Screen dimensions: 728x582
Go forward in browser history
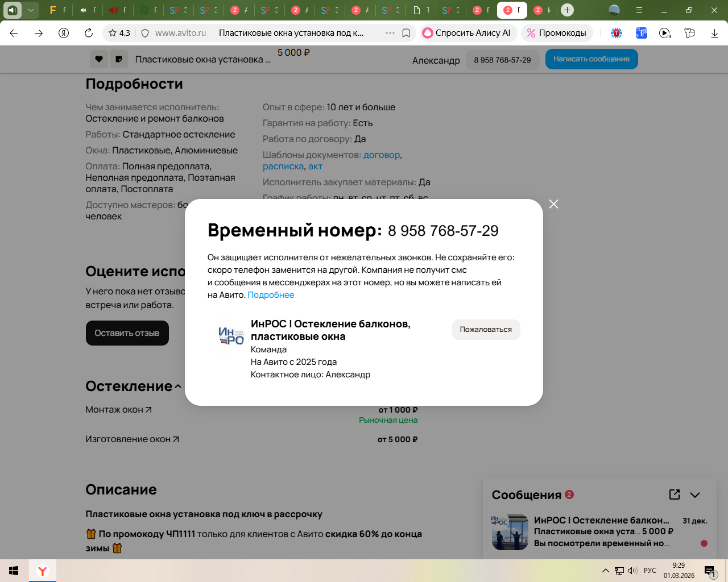[x=39, y=33]
